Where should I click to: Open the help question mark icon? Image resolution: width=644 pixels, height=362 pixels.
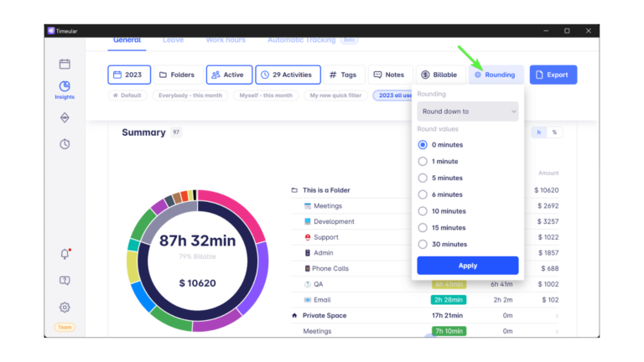point(65,281)
